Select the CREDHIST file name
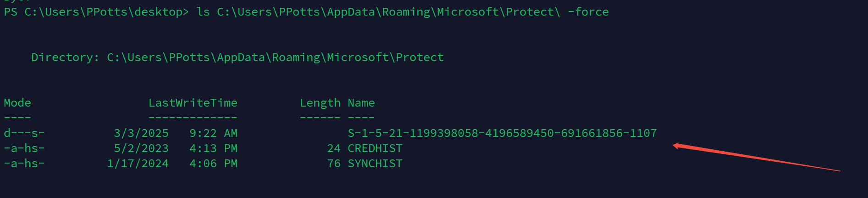 (375, 148)
